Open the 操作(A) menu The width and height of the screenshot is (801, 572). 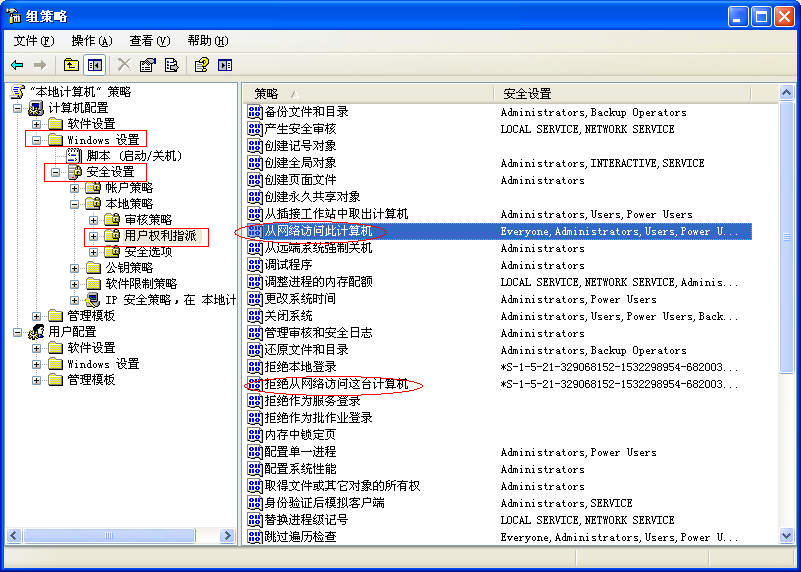91,41
